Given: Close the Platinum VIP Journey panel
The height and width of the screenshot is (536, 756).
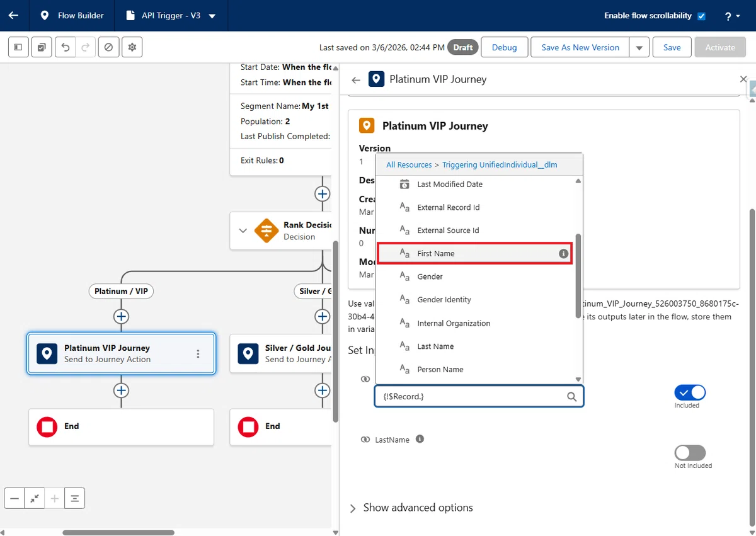Looking at the screenshot, I should (x=743, y=79).
